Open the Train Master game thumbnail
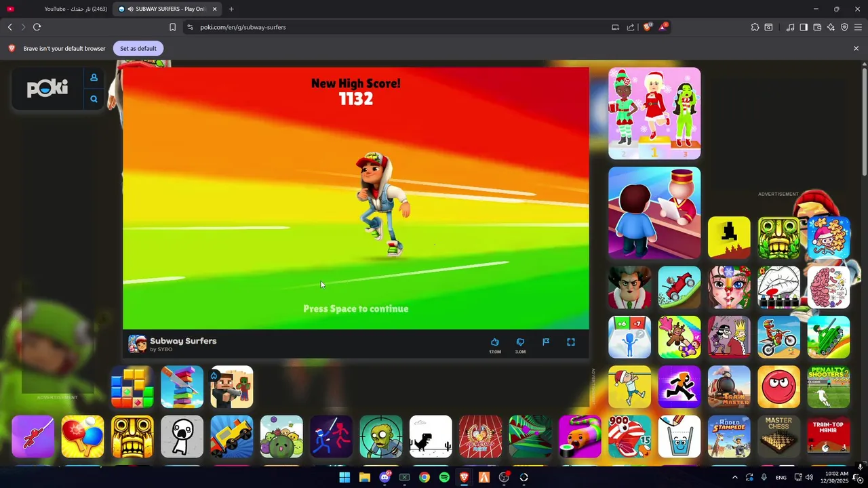868x488 pixels. point(729,387)
